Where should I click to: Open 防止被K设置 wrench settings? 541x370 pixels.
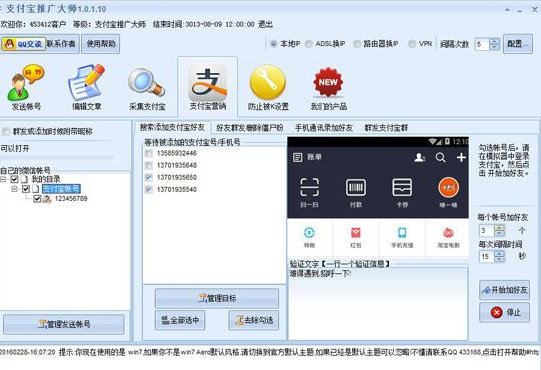(268, 88)
